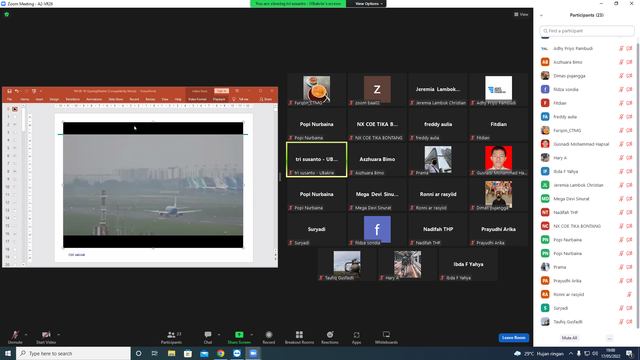Image resolution: width=640 pixels, height=360 pixels.
Task: Open Google Chrome from the taskbar
Action: point(220,353)
